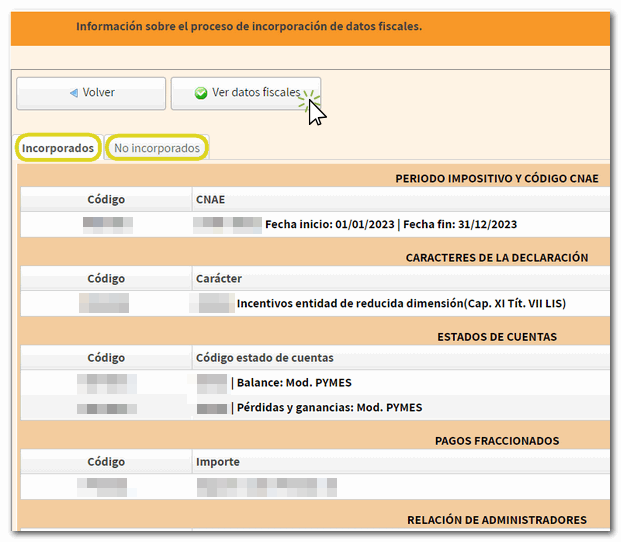Screen dimensions: 621x542
Task: Click the ESTADOS DE CUENTAS section header
Action: point(510,336)
